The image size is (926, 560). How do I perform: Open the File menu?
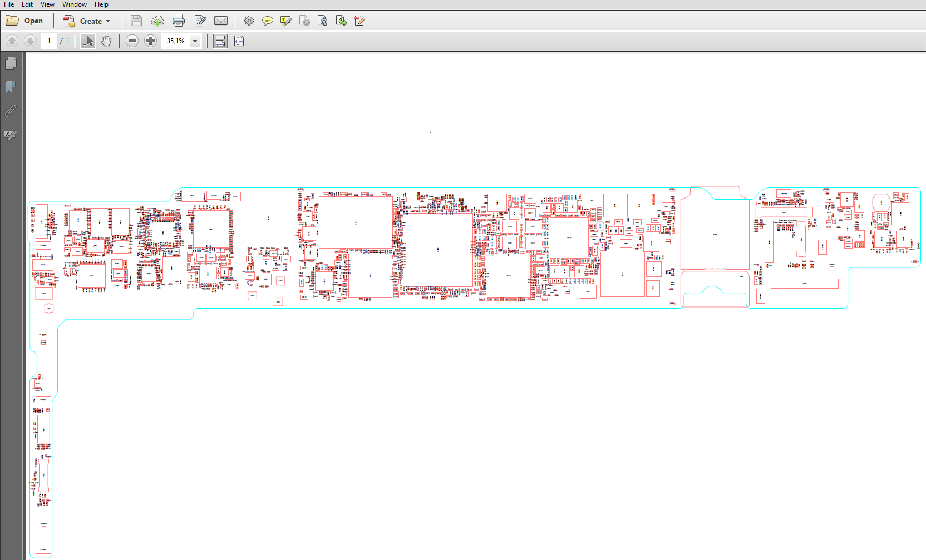(x=9, y=4)
